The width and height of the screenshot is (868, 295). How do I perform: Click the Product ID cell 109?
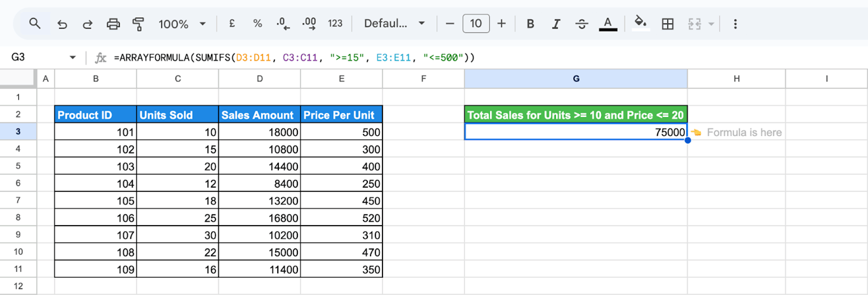pyautogui.click(x=95, y=270)
